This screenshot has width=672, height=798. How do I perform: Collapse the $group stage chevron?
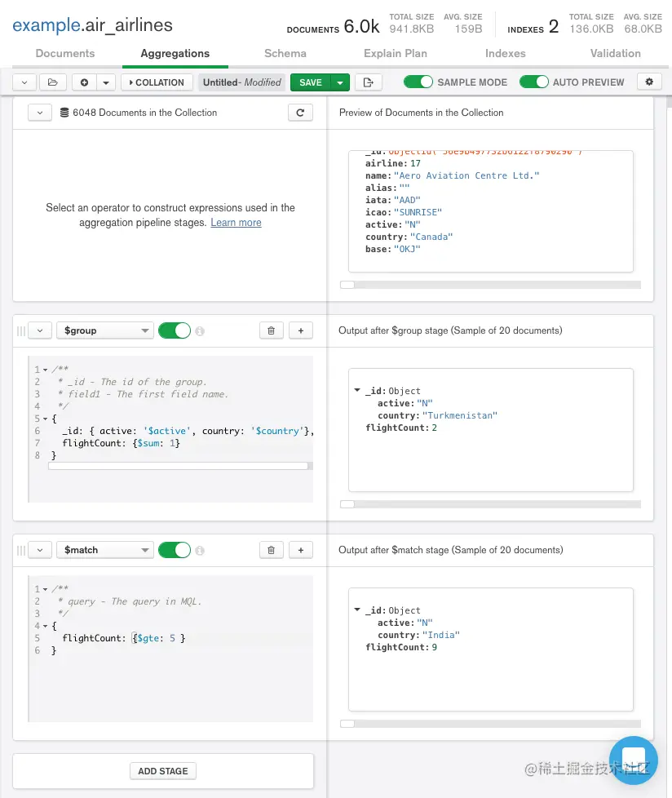pyautogui.click(x=40, y=330)
